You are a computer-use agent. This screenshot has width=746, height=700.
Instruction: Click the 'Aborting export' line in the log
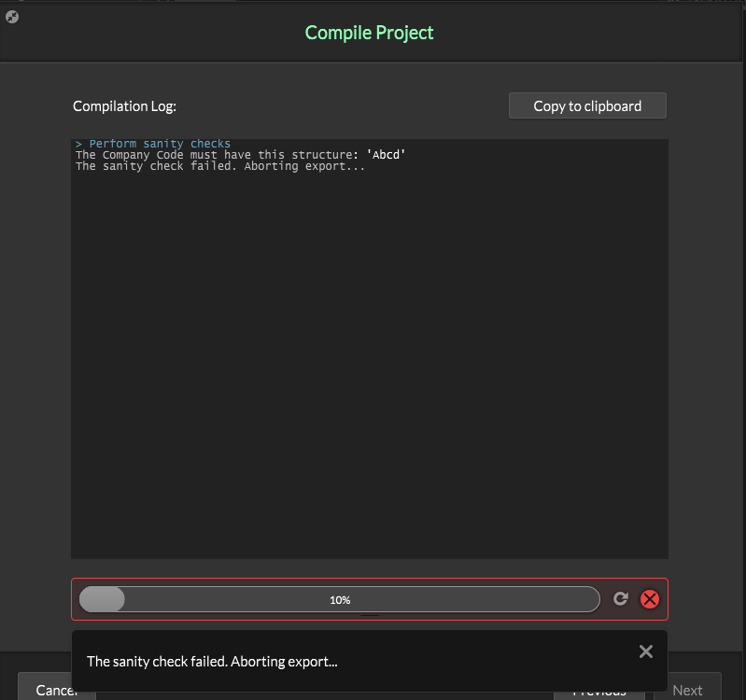(x=219, y=166)
